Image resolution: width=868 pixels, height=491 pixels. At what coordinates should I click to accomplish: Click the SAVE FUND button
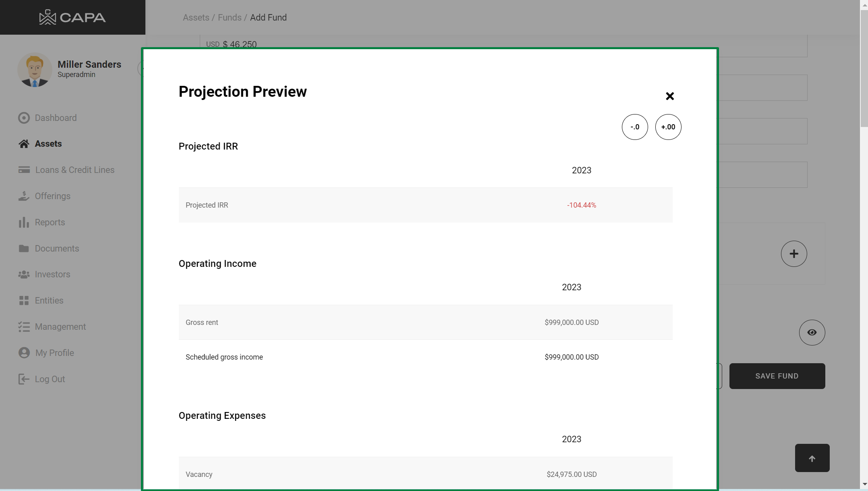click(777, 376)
